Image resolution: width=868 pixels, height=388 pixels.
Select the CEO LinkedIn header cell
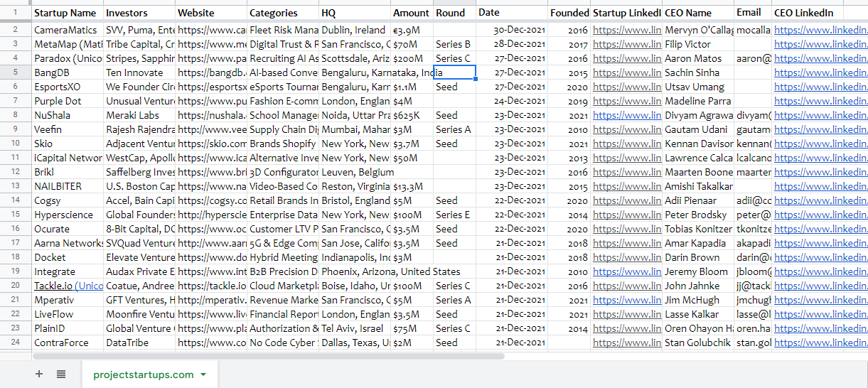click(808, 13)
